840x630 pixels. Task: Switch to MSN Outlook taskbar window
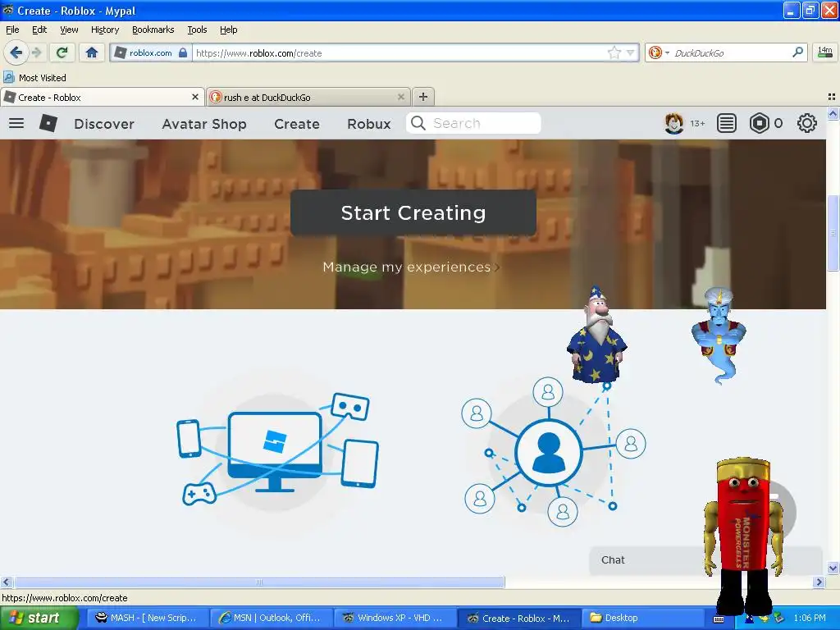(271, 618)
